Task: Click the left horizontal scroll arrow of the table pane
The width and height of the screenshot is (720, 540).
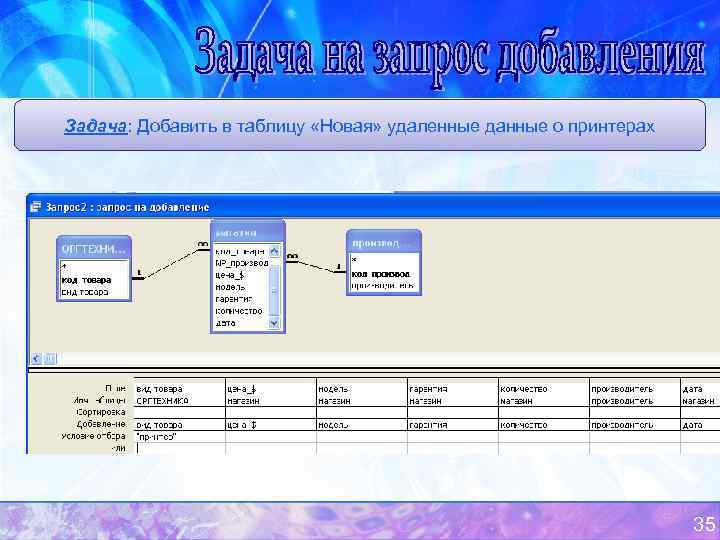Action: [36, 359]
